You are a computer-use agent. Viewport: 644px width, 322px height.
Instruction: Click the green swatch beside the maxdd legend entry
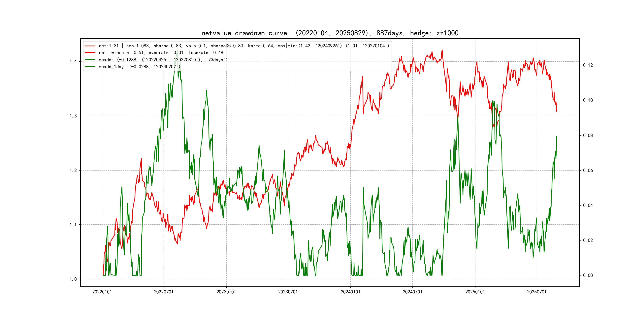point(90,60)
